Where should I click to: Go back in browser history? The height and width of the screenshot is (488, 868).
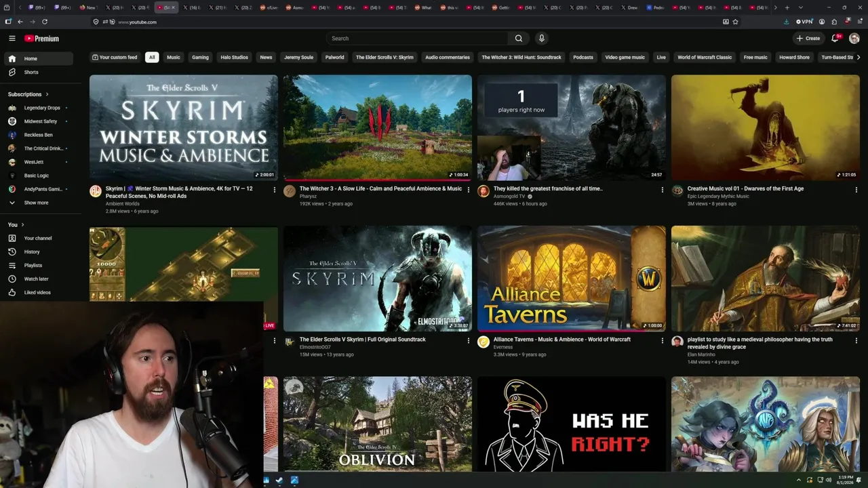click(20, 22)
